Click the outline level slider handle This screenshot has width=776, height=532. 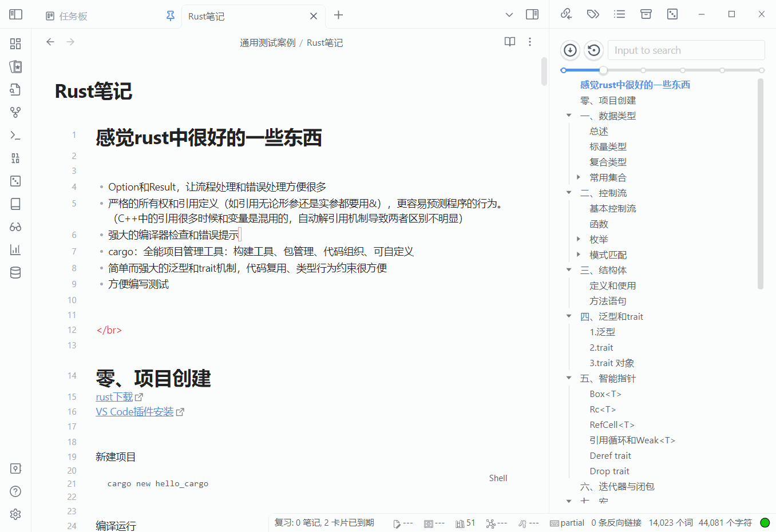(x=603, y=70)
